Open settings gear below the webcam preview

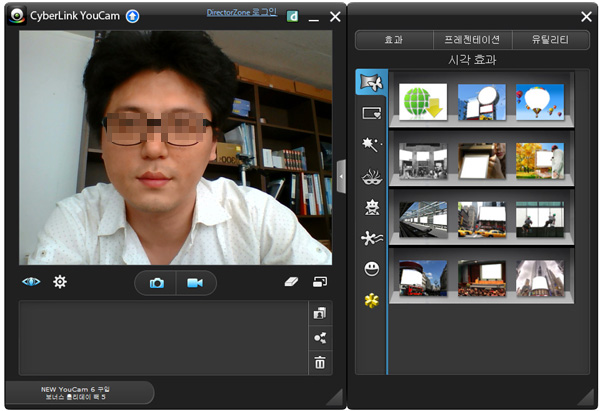tap(60, 282)
